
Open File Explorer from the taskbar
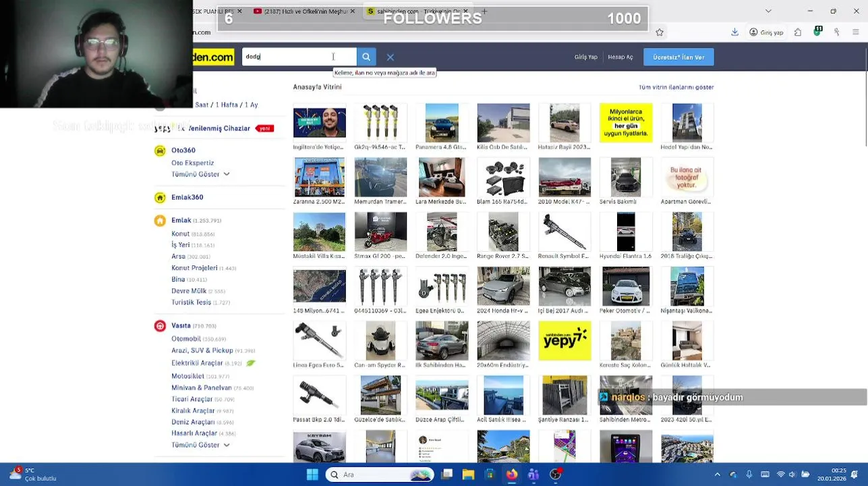[468, 475]
